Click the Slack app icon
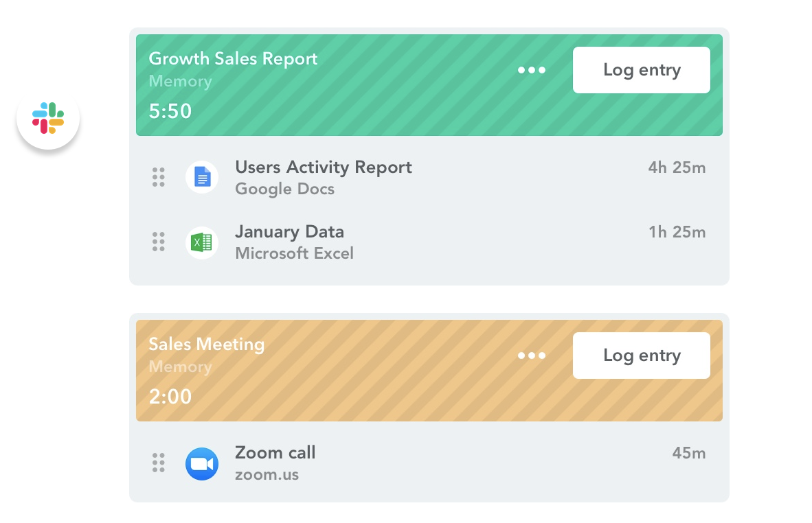The height and width of the screenshot is (523, 812). pyautogui.click(x=48, y=118)
